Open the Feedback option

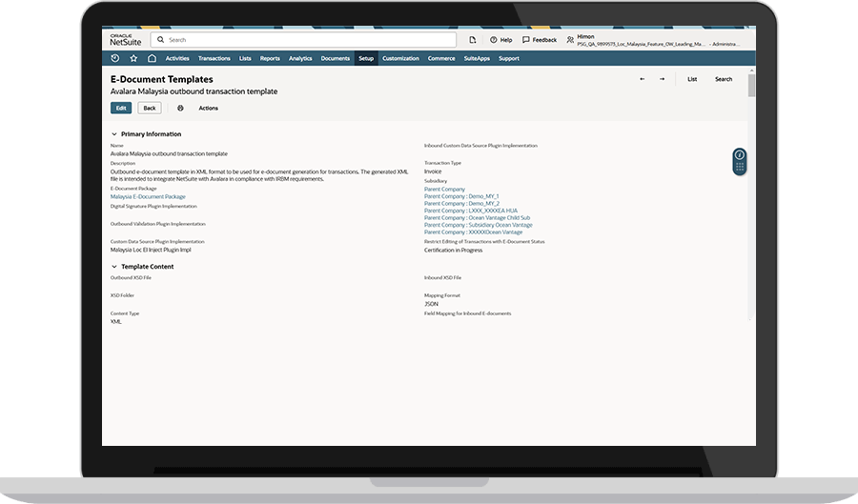(540, 40)
